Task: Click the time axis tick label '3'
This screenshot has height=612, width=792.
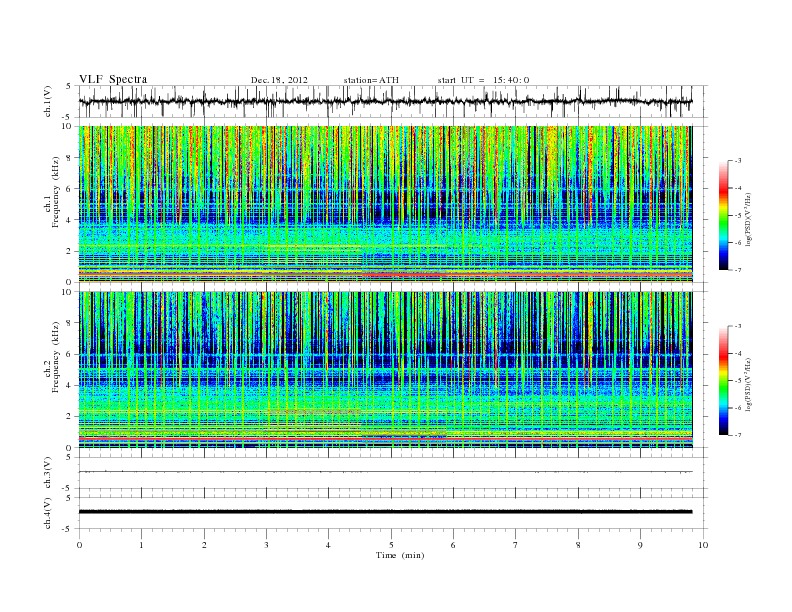Action: (266, 545)
